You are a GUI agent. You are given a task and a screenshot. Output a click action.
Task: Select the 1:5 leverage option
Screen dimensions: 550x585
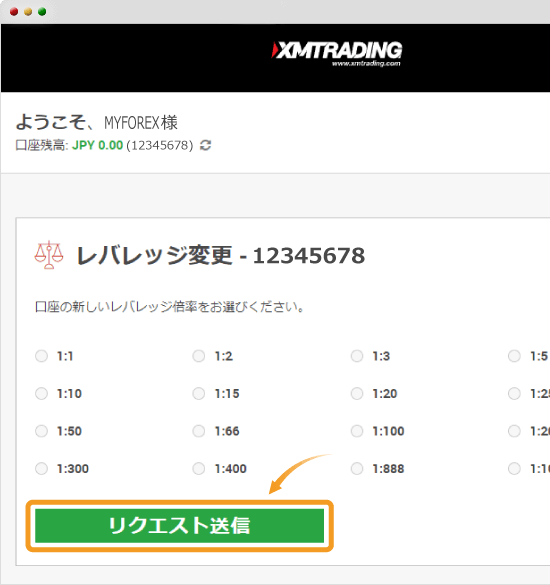pos(515,356)
